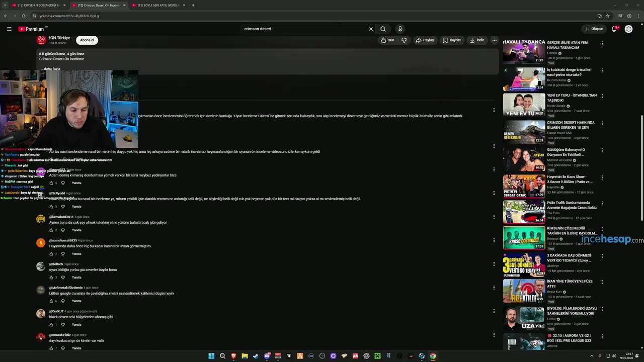The width and height of the screenshot is (644, 362).
Task: Open the @BBurakYildiz channel name
Action: click(59, 335)
